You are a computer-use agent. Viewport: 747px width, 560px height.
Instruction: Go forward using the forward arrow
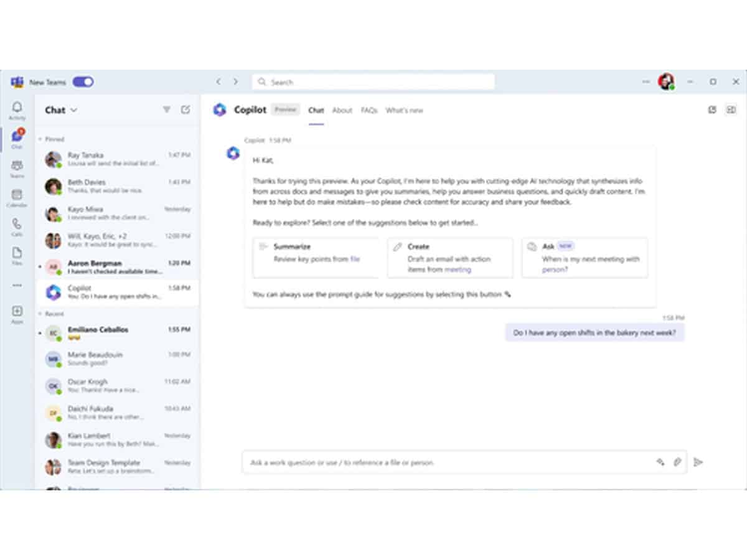tap(235, 82)
